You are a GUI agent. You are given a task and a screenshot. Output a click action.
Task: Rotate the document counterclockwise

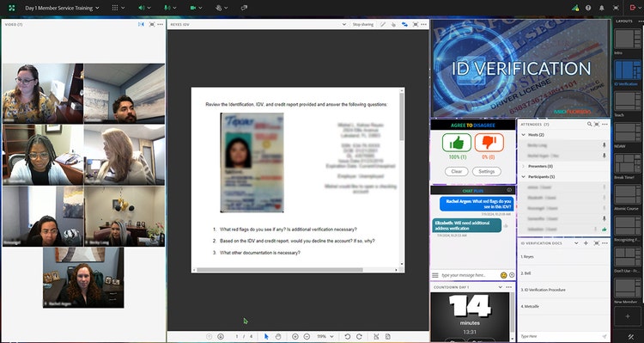pyautogui.click(x=348, y=336)
